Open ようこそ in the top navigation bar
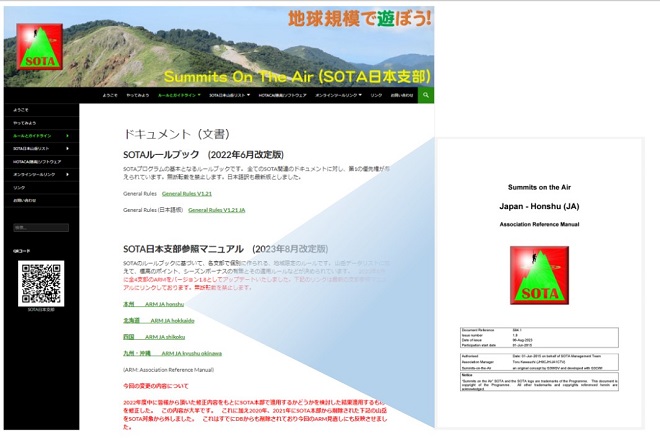This screenshot has width=660, height=442. pos(110,96)
